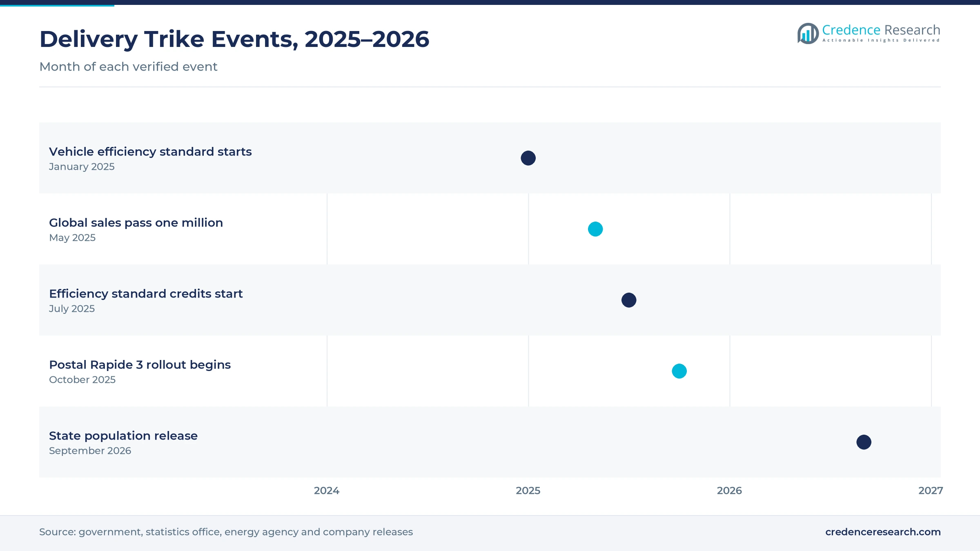Screen dimensions: 980x551
Task: Click the 2024 axis label
Action: point(327,491)
